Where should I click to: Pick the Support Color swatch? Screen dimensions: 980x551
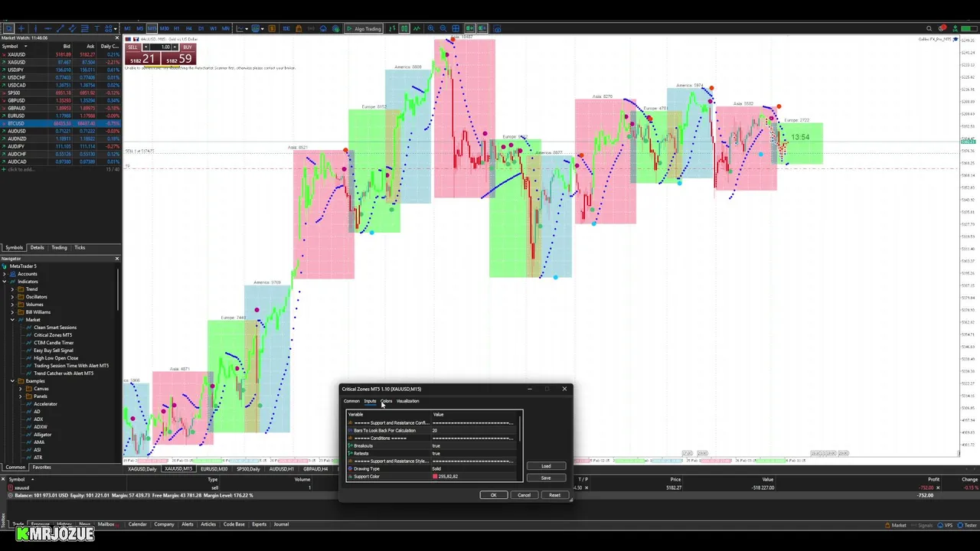[x=435, y=477]
